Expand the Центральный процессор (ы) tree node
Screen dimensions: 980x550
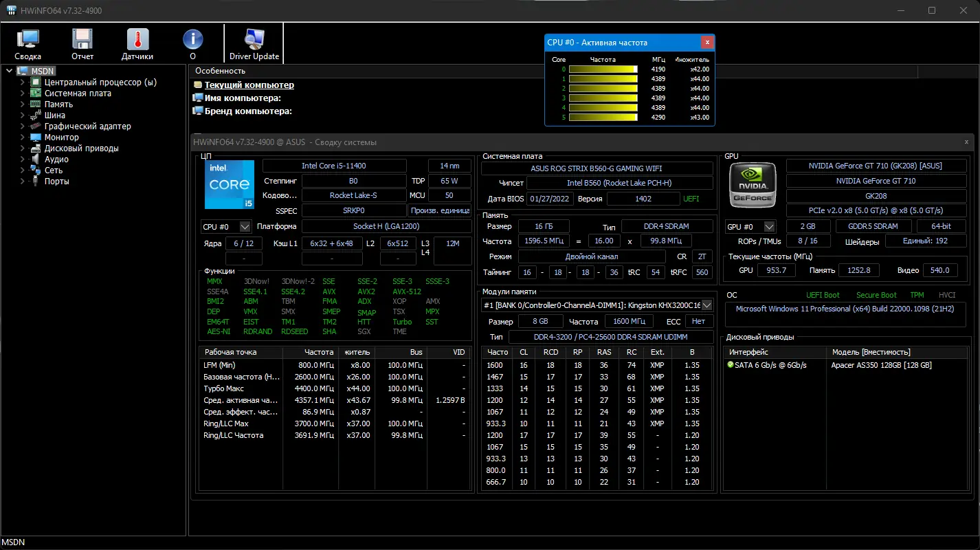point(22,82)
